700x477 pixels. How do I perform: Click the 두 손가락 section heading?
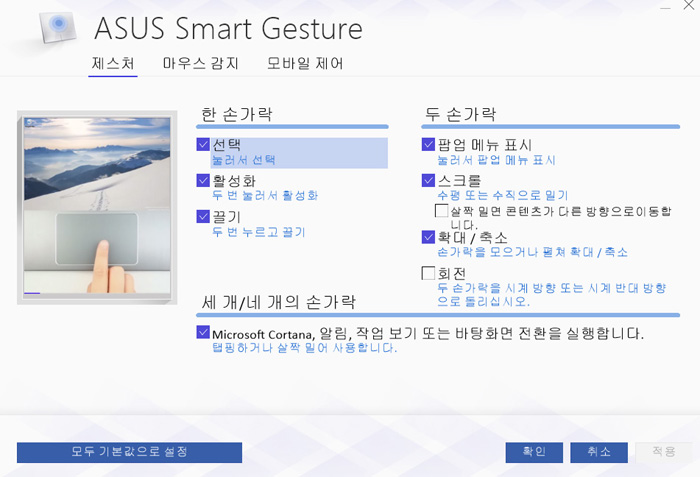click(x=460, y=115)
